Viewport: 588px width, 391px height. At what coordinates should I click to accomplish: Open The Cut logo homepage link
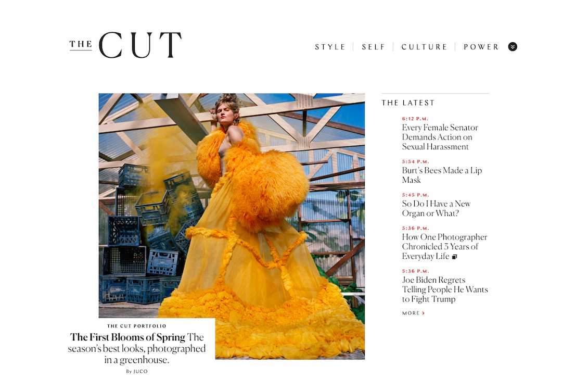pyautogui.click(x=125, y=45)
